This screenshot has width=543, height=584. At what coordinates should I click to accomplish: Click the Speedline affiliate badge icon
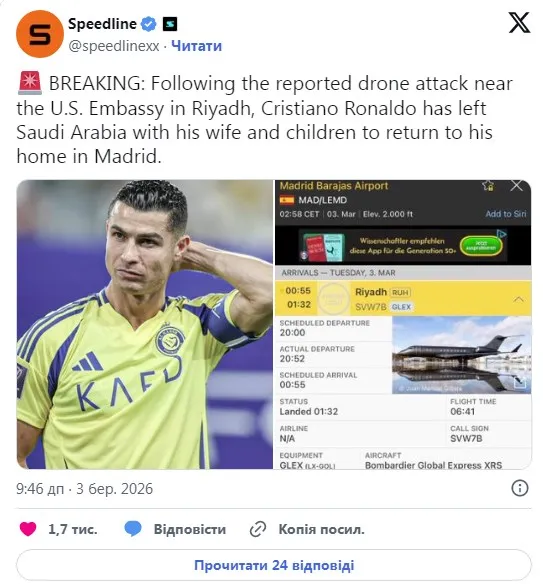[x=169, y=24]
